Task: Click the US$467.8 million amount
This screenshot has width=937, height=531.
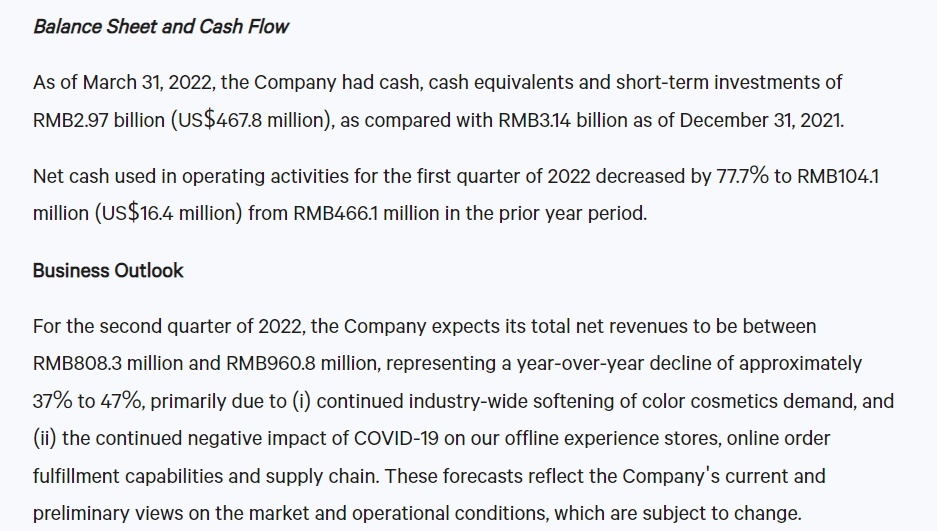Action: click(x=251, y=120)
